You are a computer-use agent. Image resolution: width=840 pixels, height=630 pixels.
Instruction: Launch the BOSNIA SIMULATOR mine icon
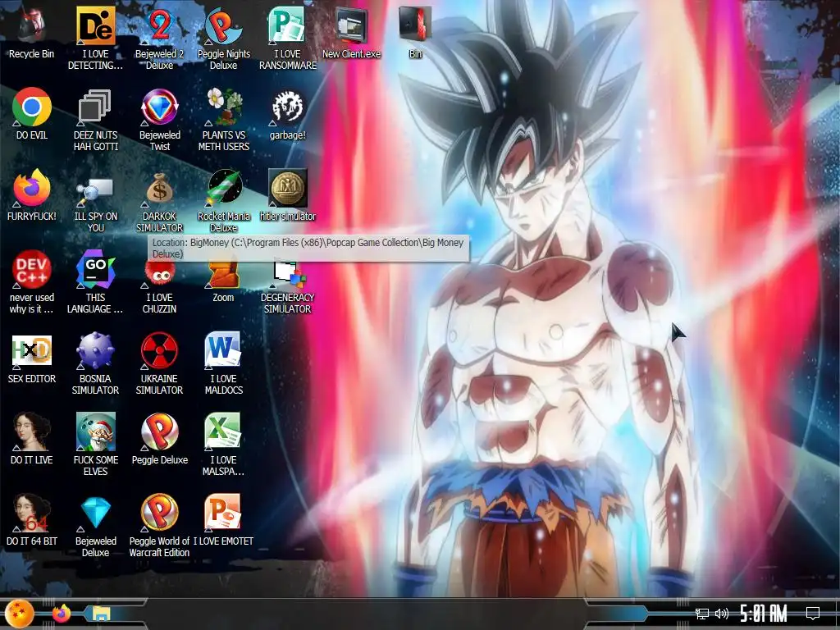[95, 363]
